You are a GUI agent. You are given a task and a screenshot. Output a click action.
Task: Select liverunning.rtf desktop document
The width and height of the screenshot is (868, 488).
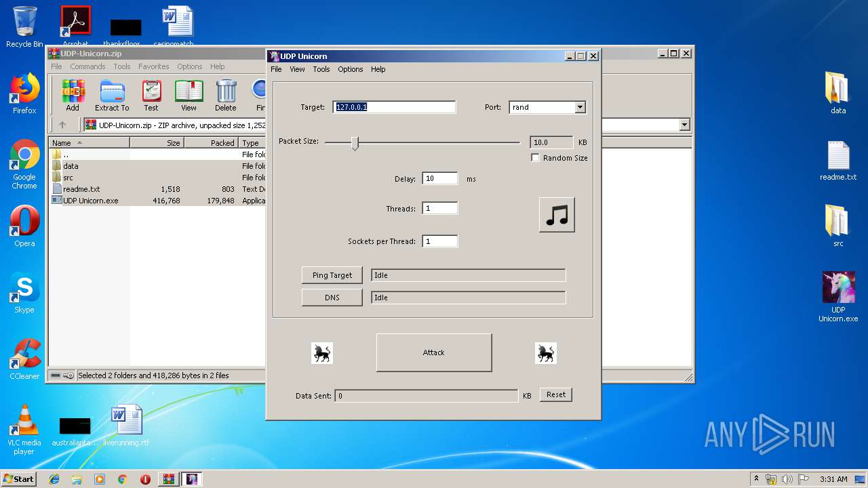point(126,426)
